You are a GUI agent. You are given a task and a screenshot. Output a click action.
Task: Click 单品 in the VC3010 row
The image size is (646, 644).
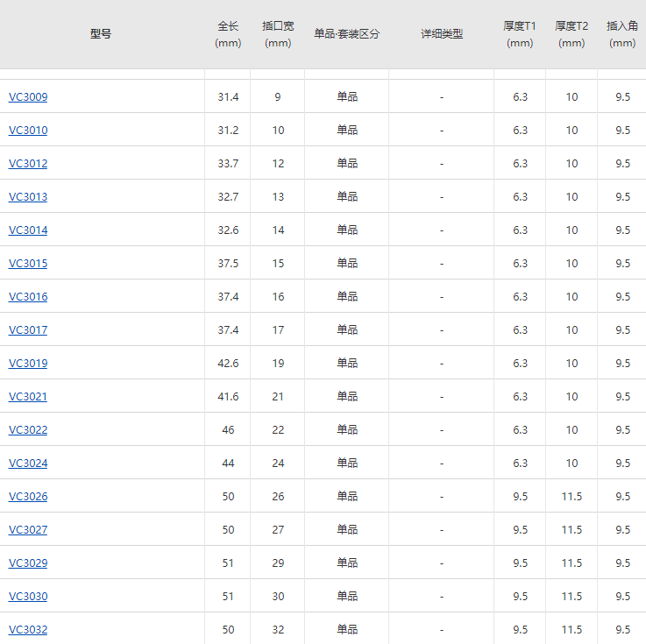click(347, 131)
